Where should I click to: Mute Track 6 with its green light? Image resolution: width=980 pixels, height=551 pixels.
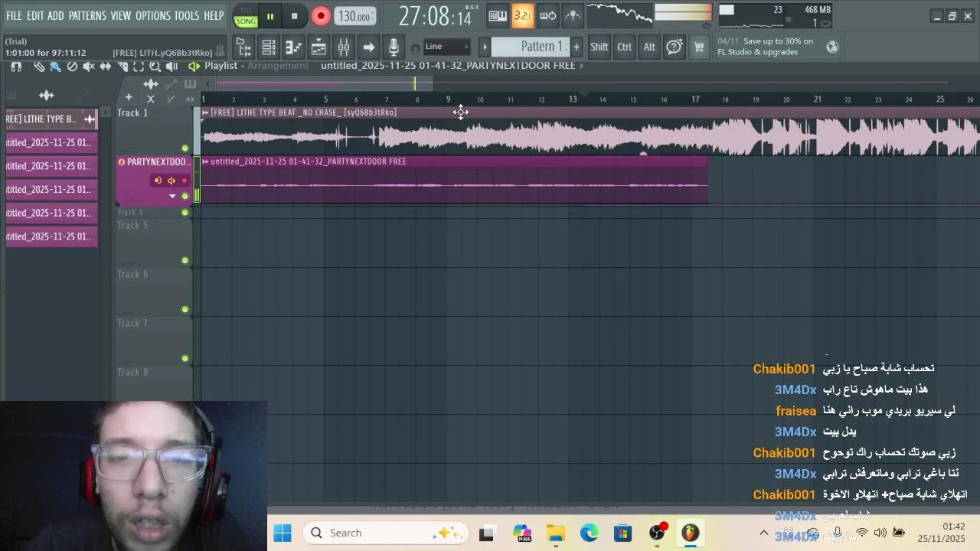[185, 309]
